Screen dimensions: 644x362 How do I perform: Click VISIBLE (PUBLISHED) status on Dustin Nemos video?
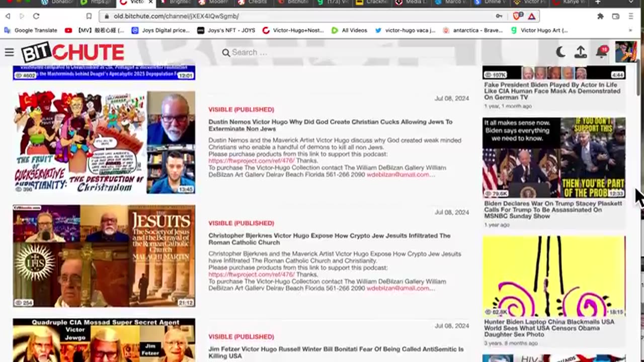pyautogui.click(x=242, y=109)
